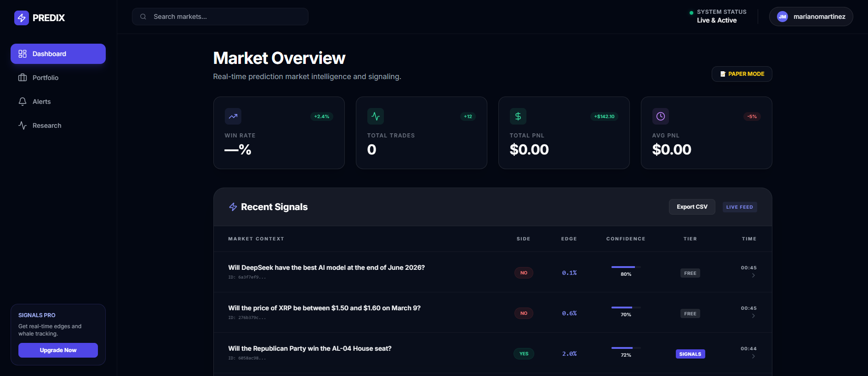Click the LIVE FEED badge
Image resolution: width=868 pixels, height=376 pixels.
pos(740,207)
